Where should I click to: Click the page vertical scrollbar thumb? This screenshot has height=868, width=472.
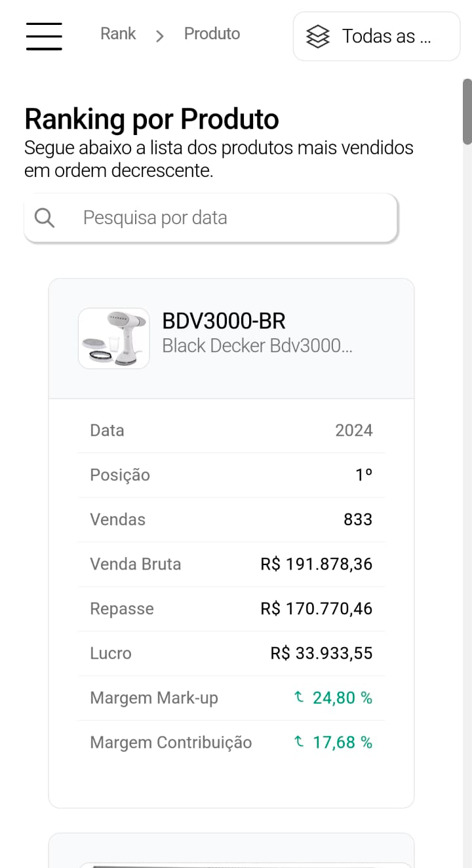coord(467,111)
